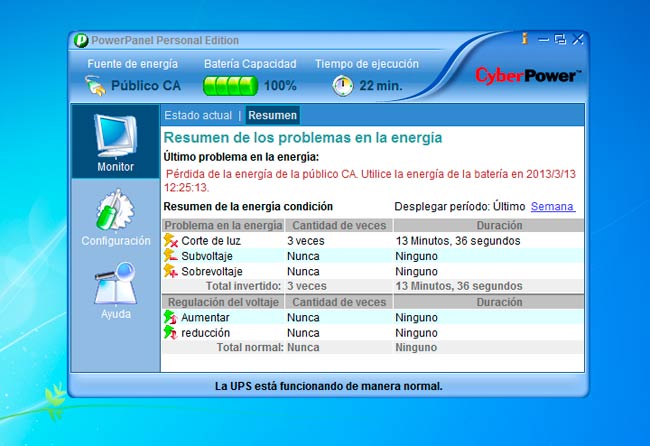Select the Subvoltaje row label

[207, 256]
